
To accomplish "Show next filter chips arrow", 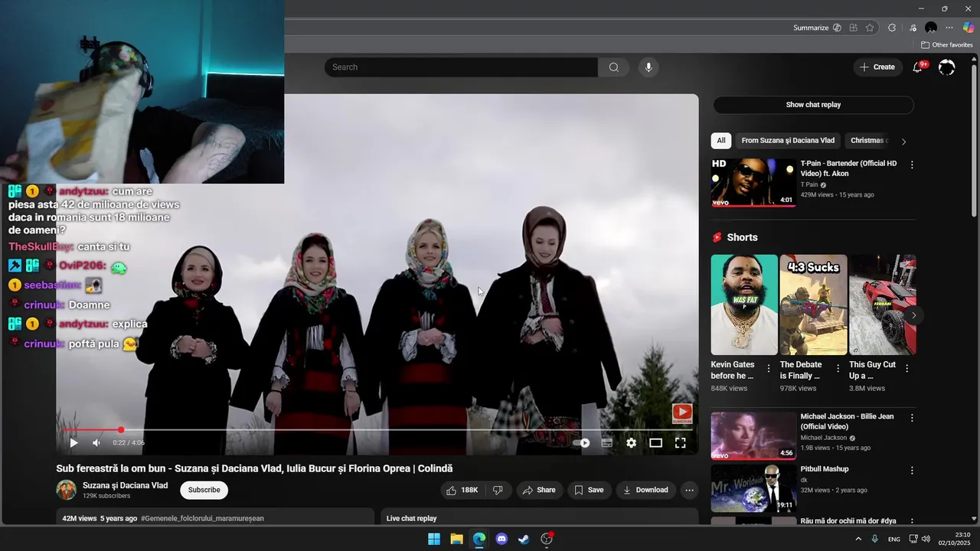I will [x=903, y=142].
